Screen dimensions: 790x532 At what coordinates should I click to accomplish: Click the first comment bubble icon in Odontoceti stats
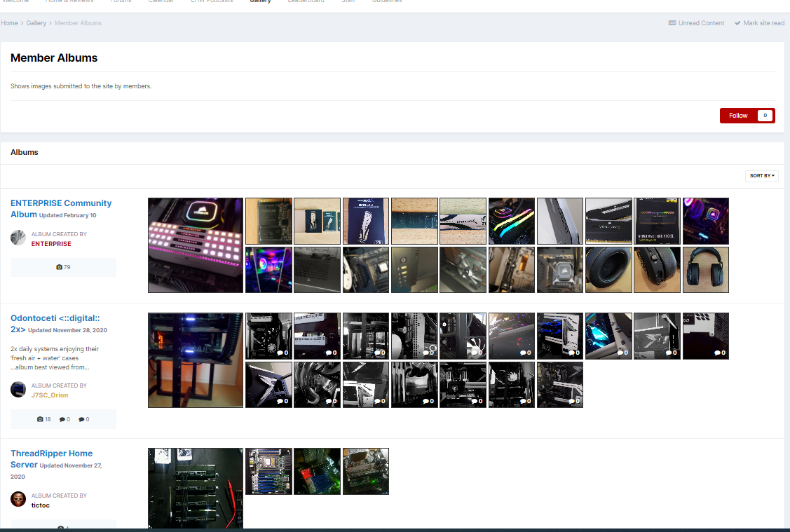(x=62, y=419)
